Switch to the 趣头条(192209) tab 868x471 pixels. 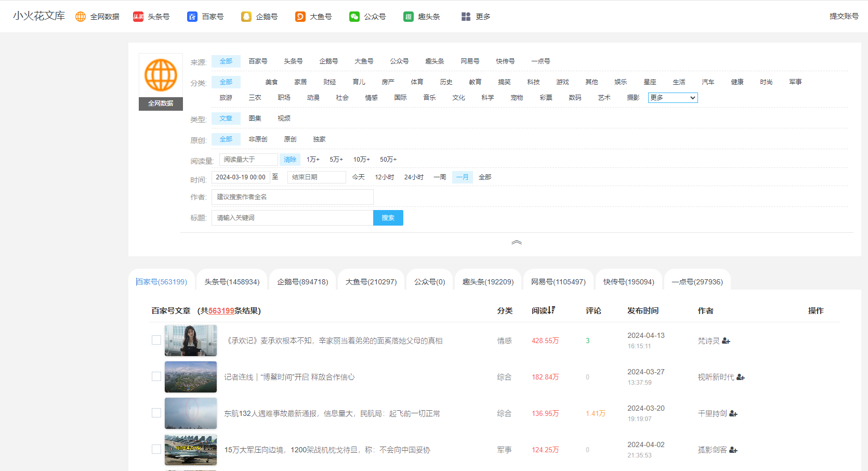488,282
